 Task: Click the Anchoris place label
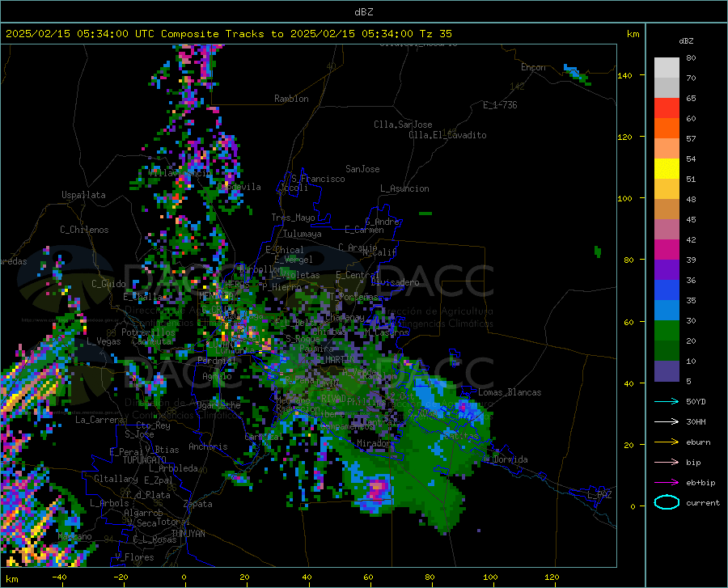[208, 446]
